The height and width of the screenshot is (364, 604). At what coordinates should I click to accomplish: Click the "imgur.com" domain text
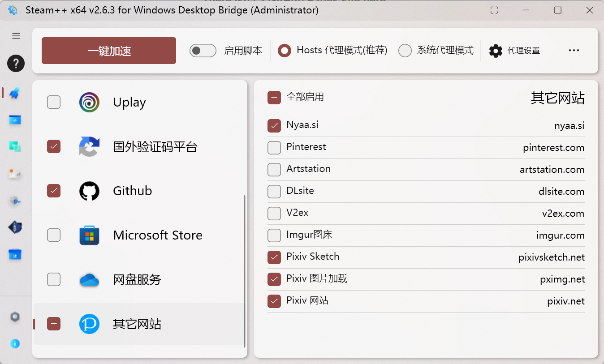[561, 236]
